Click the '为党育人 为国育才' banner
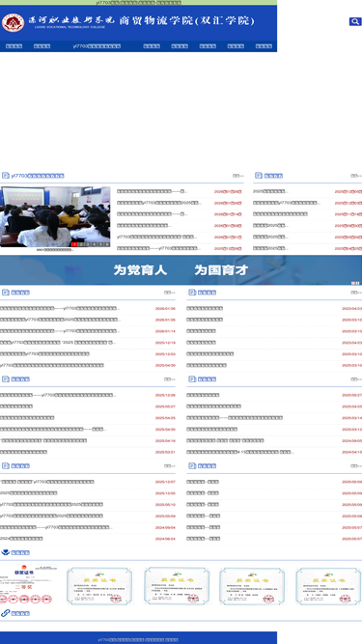The image size is (362, 644). [181, 269]
